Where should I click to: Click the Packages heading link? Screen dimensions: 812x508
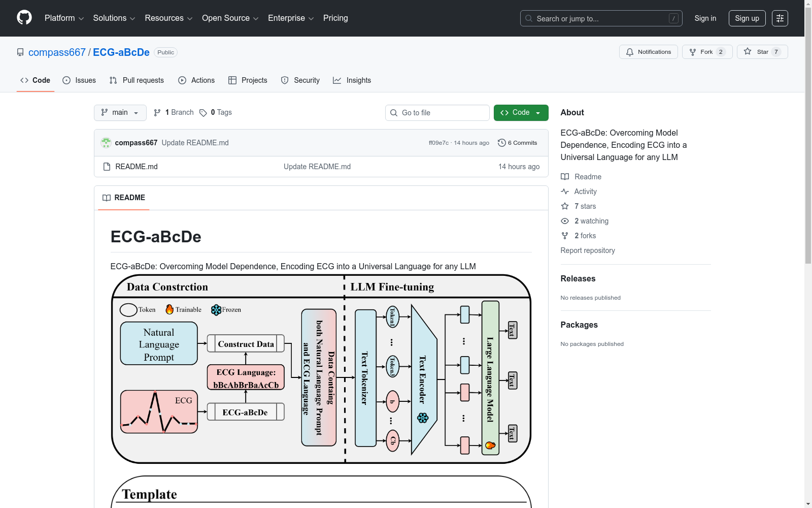[x=579, y=325]
